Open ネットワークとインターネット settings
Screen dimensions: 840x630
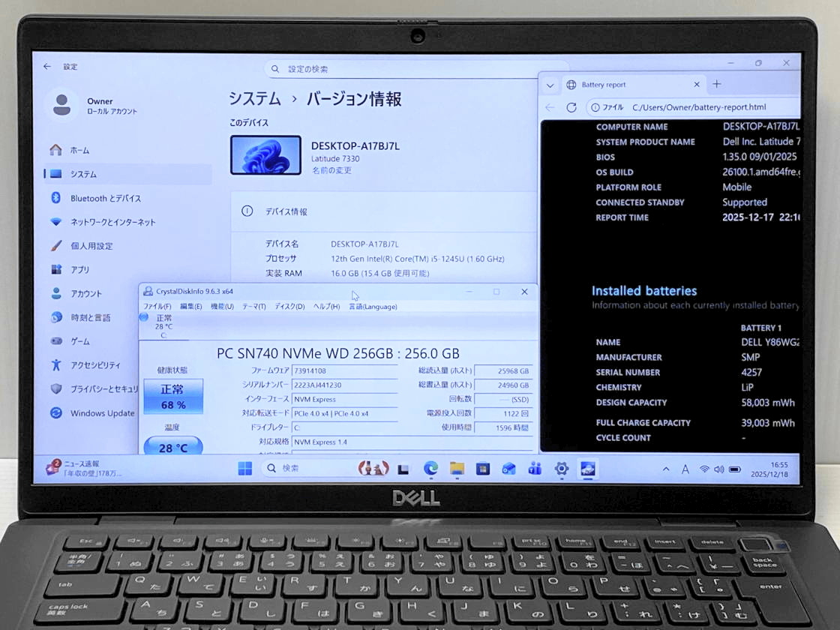[x=112, y=222]
